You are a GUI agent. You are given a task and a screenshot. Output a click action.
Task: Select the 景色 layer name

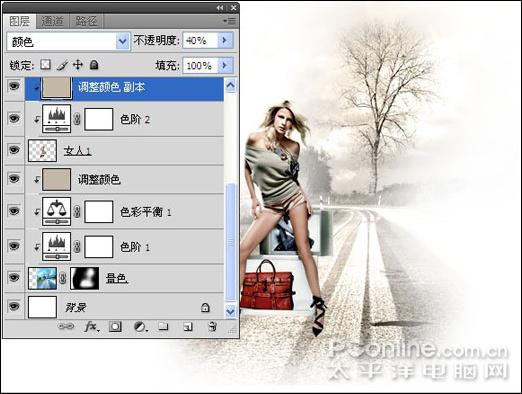coord(117,278)
